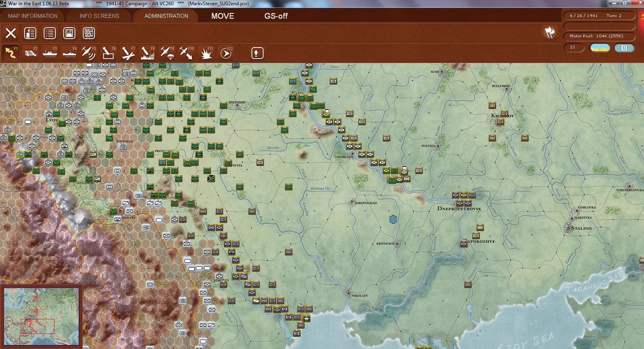Click the grid layout icon in administration toolbar

point(89,33)
